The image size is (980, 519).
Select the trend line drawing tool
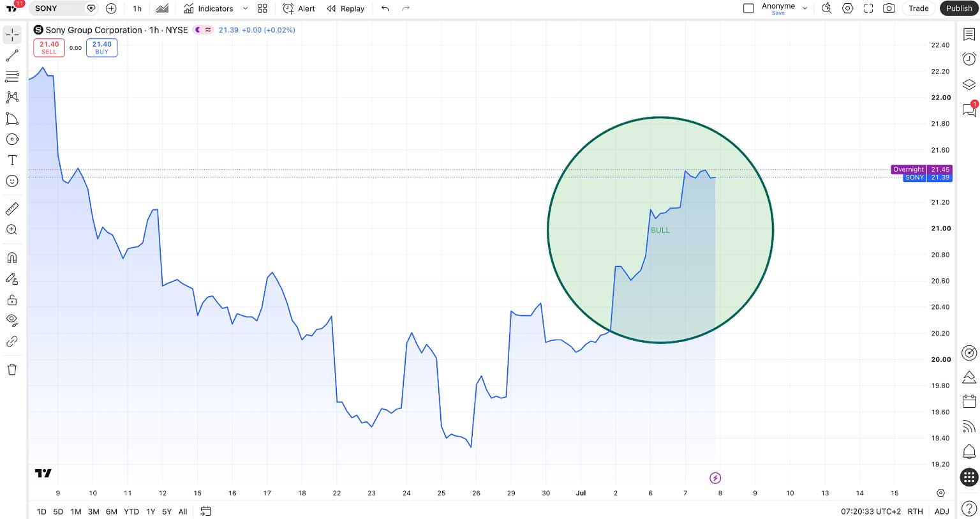coord(12,56)
